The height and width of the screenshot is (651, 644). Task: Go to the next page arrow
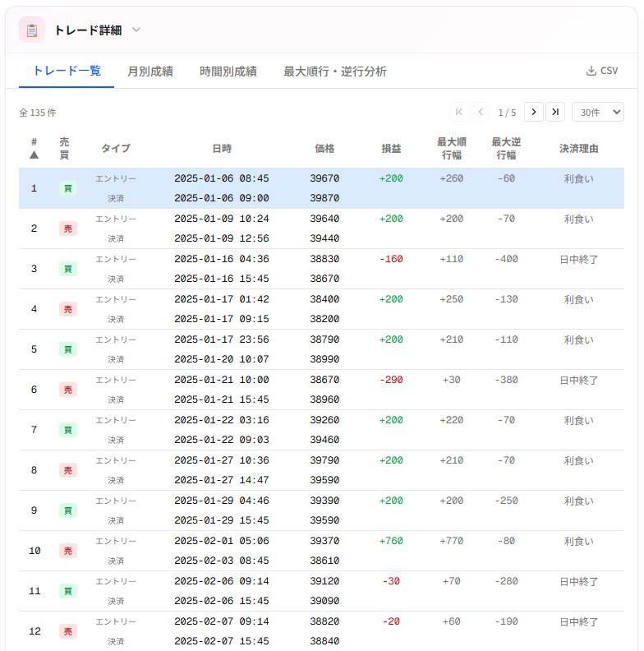tap(533, 112)
